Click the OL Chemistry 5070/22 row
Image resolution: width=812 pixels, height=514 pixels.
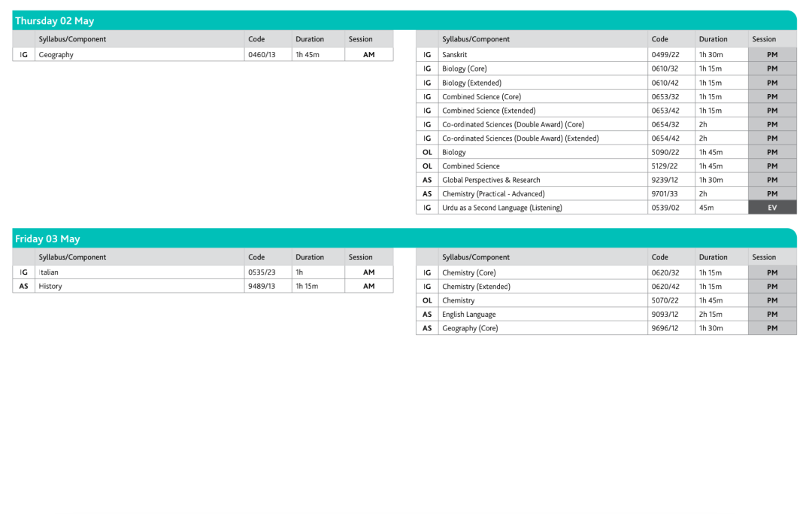[607, 300]
